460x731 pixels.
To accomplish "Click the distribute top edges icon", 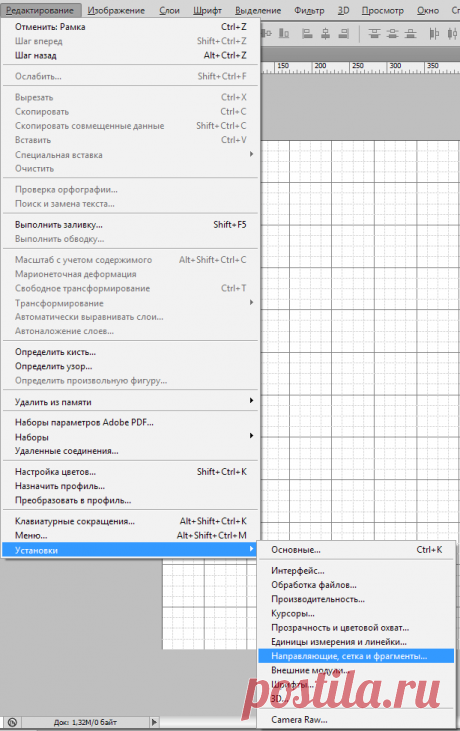I will coord(374,34).
